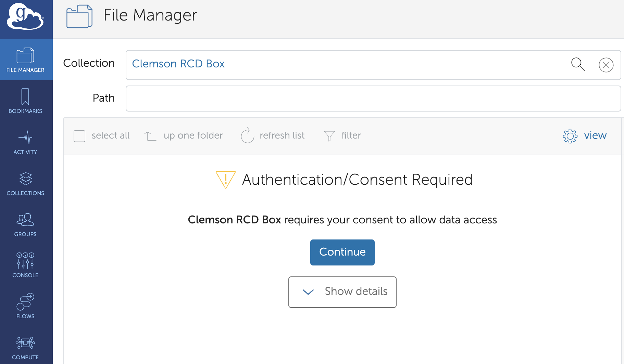This screenshot has width=624, height=364.
Task: Expand Show details
Action: [x=342, y=292]
